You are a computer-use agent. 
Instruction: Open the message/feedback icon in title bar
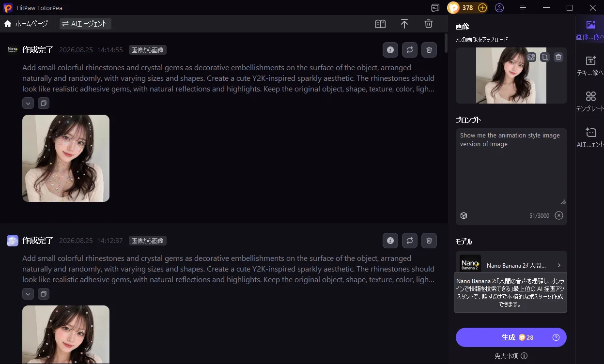(x=435, y=8)
